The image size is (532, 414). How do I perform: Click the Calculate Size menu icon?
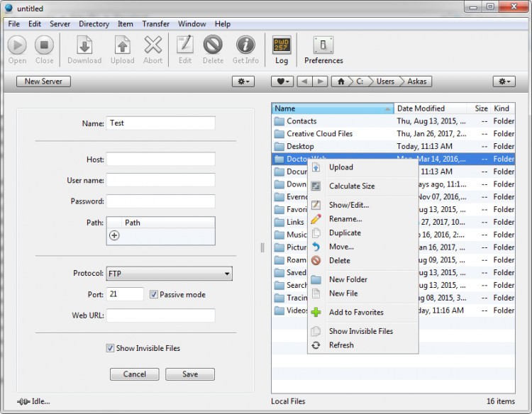[x=316, y=186]
